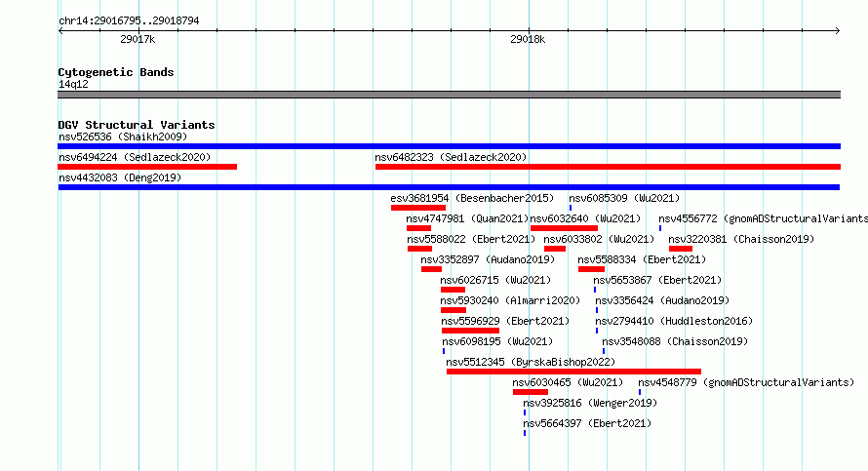Open the nsv6494224 (Sedlazeck2020) label
The width and height of the screenshot is (868, 471).
click(135, 157)
